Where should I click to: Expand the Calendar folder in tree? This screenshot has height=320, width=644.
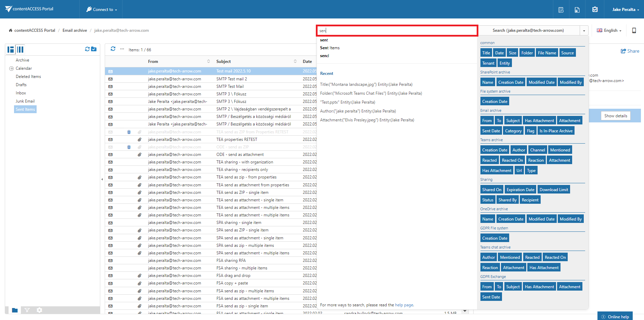click(x=11, y=68)
